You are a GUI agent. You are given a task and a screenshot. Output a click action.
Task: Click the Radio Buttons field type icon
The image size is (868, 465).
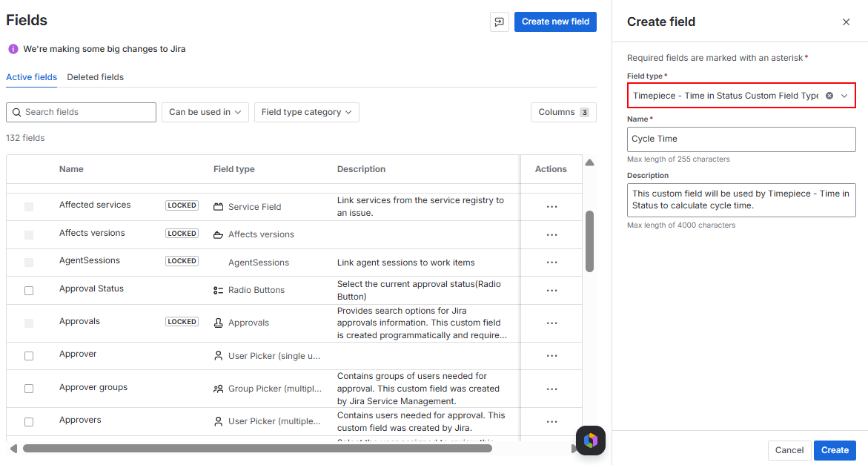click(218, 290)
